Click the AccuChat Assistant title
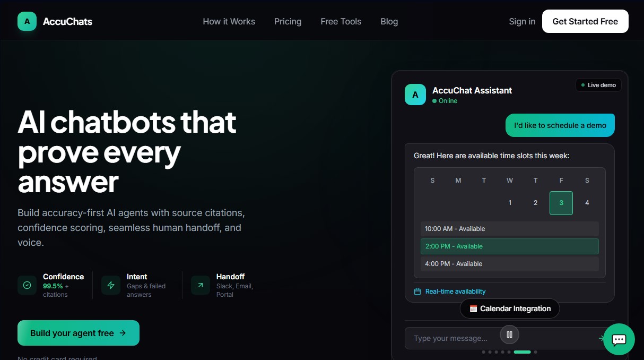 [472, 90]
